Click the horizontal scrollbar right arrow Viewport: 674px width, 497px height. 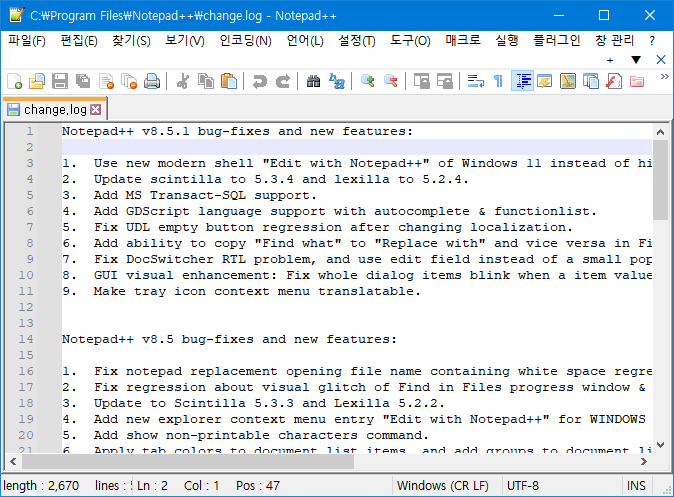coord(643,461)
